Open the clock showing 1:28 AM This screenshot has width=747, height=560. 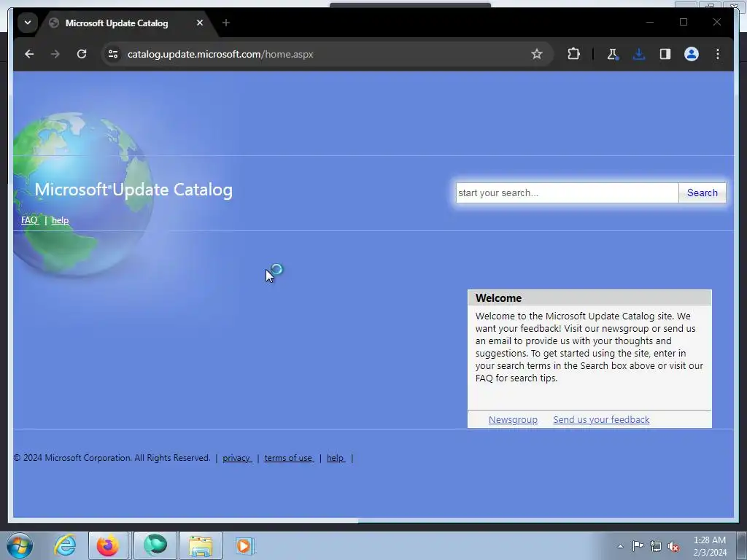(710, 546)
